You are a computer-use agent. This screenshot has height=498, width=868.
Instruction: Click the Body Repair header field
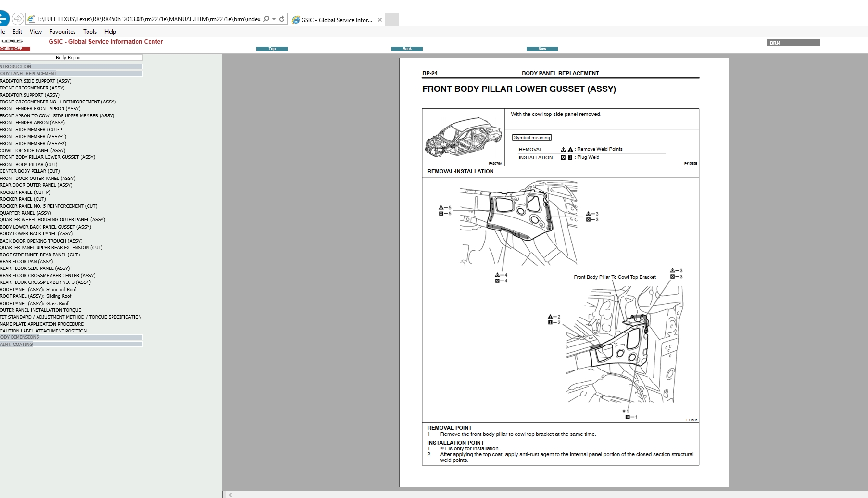pyautogui.click(x=71, y=58)
